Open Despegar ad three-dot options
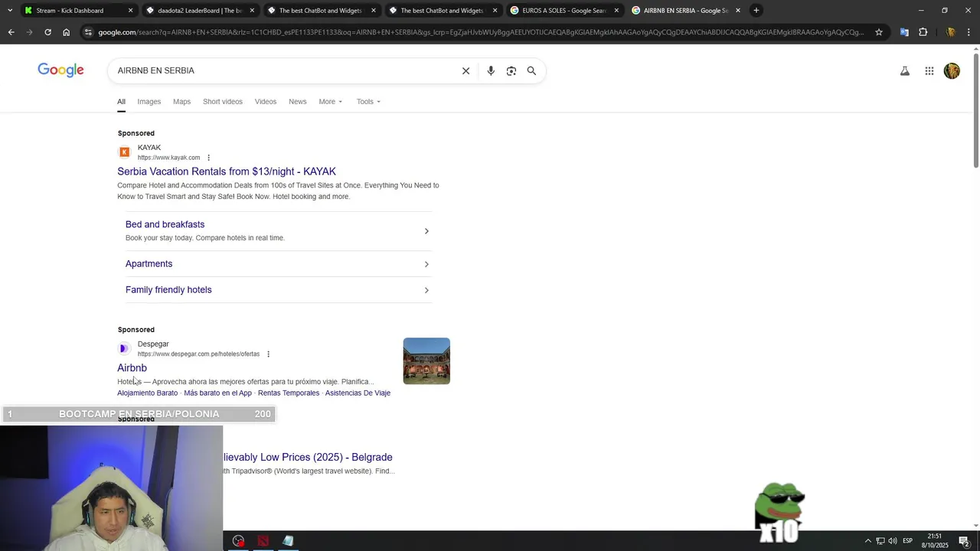 268,354
